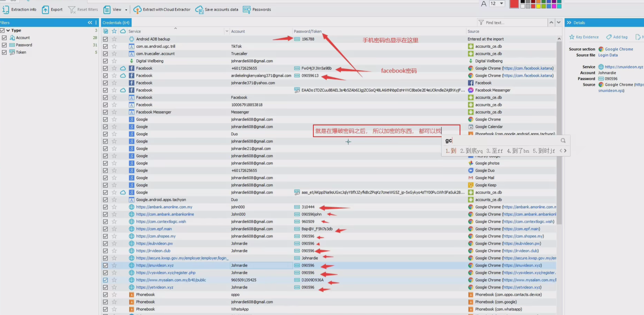
Task: Click globe icon of https://yetvideon.xyz row
Action: tap(131, 287)
